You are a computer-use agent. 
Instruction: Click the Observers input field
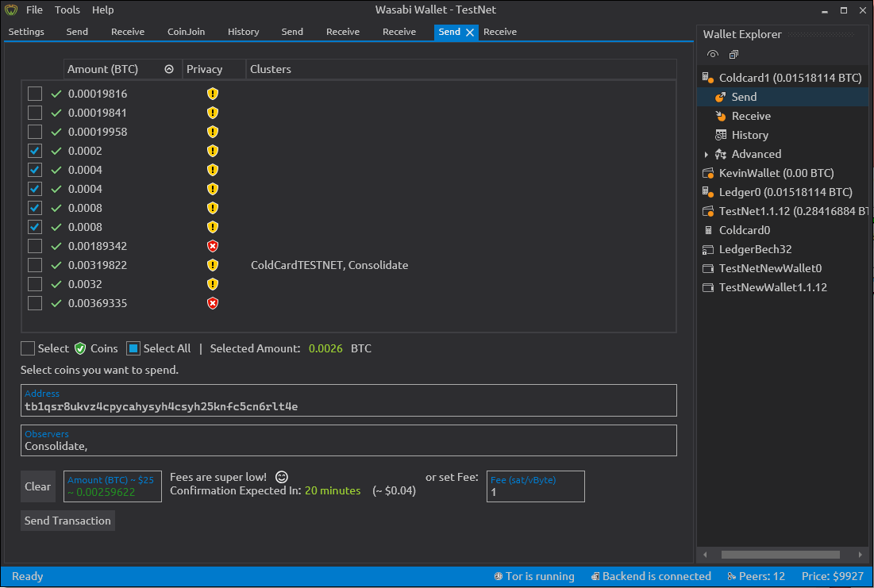(x=349, y=440)
